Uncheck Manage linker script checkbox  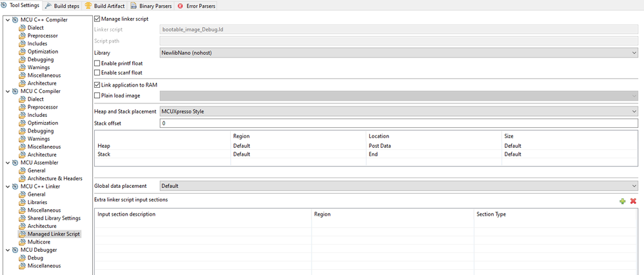(97, 19)
